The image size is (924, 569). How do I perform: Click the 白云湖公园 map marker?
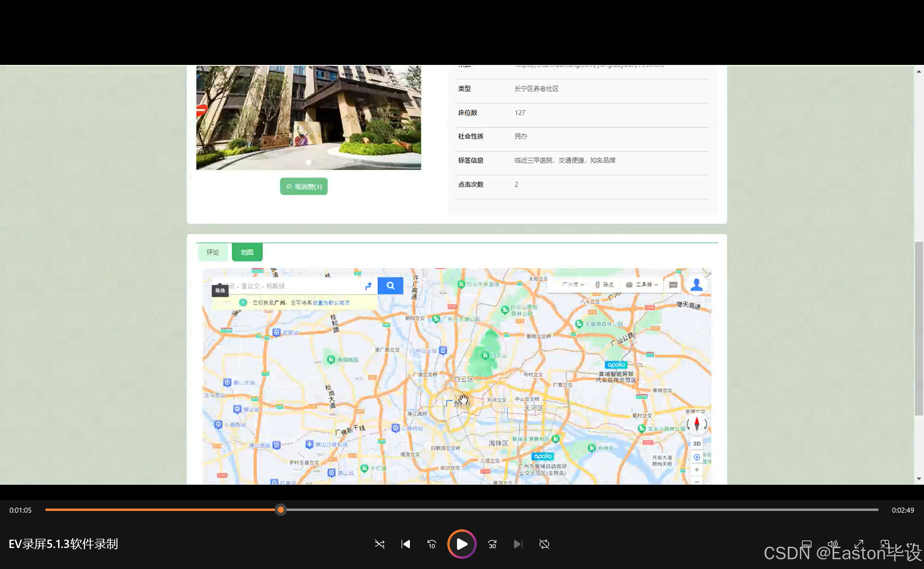click(x=436, y=319)
